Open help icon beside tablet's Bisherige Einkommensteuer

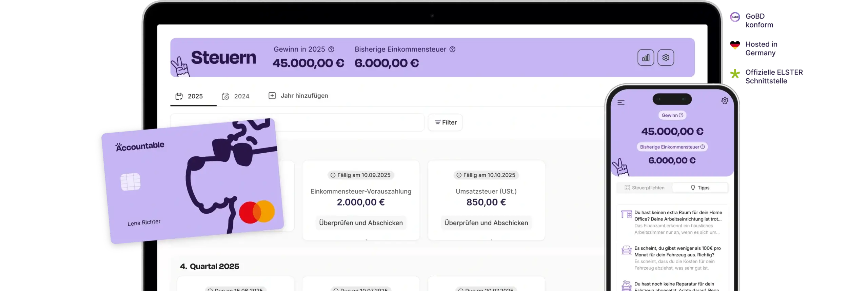452,49
